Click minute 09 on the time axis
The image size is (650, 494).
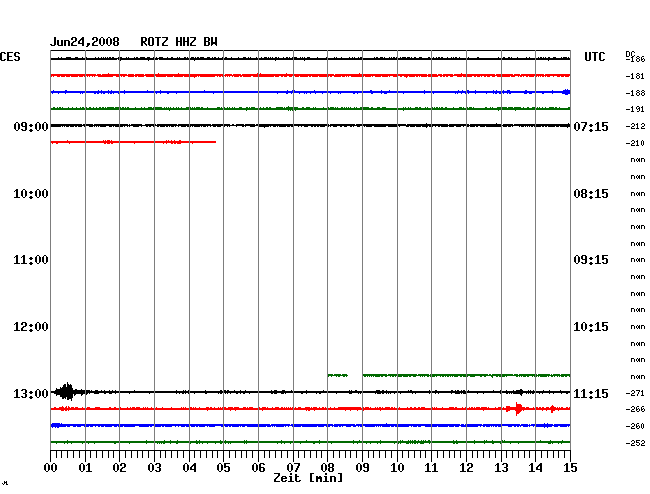[x=362, y=467]
